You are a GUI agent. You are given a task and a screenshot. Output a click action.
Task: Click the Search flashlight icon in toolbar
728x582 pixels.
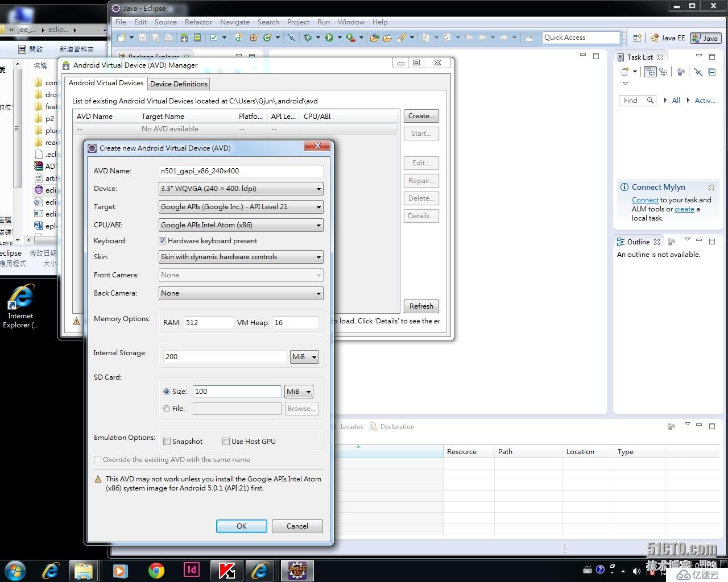402,38
